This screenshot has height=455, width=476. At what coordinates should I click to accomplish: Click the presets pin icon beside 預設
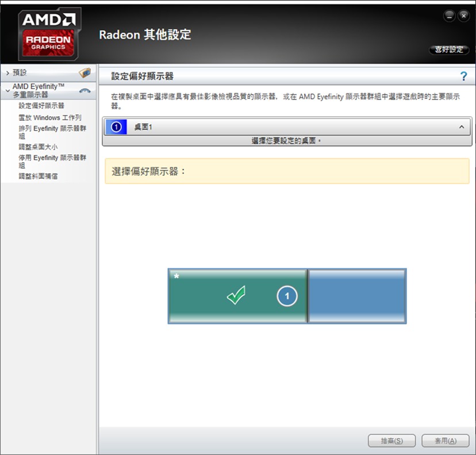[x=85, y=72]
